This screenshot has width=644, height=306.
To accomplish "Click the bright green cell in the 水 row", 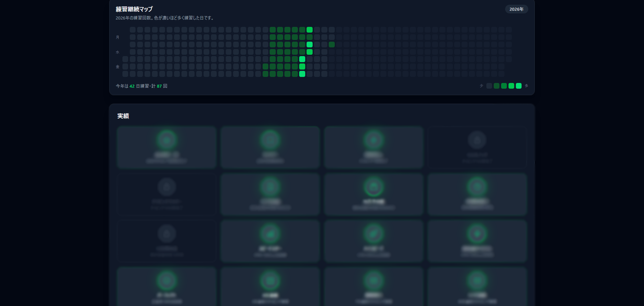I will pos(310,52).
